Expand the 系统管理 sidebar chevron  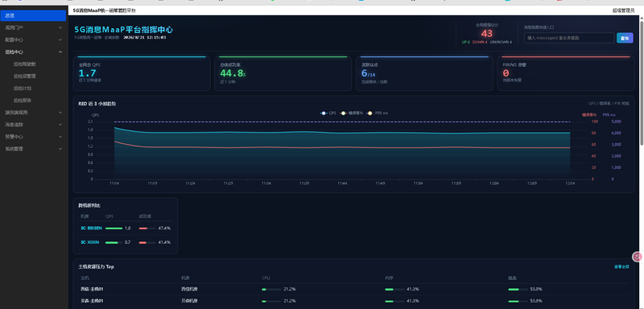click(x=60, y=149)
